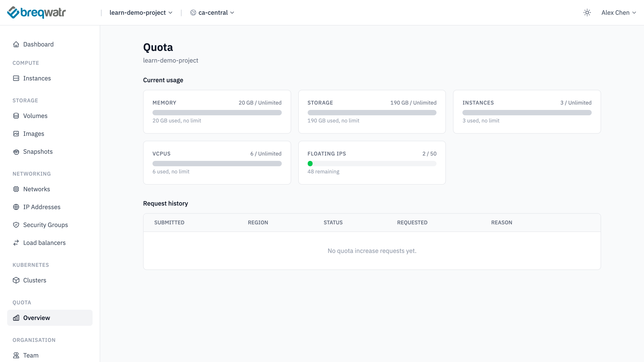Open Networks in the sidebar
This screenshot has width=644, height=362.
[x=50, y=189]
